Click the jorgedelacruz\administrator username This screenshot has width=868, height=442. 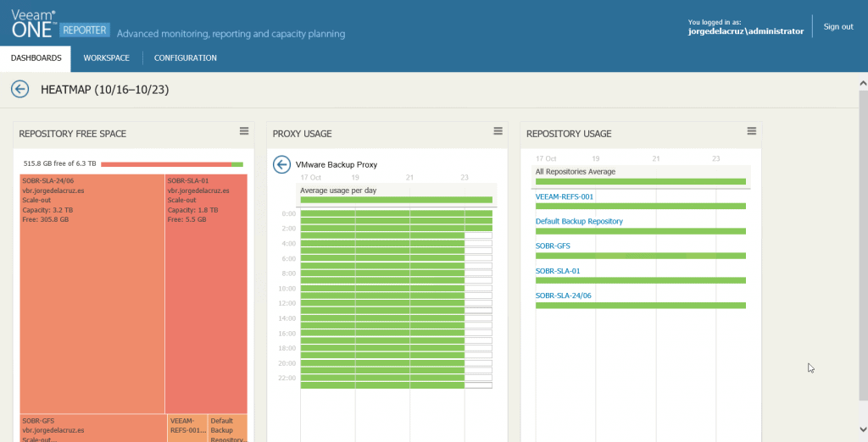click(746, 31)
